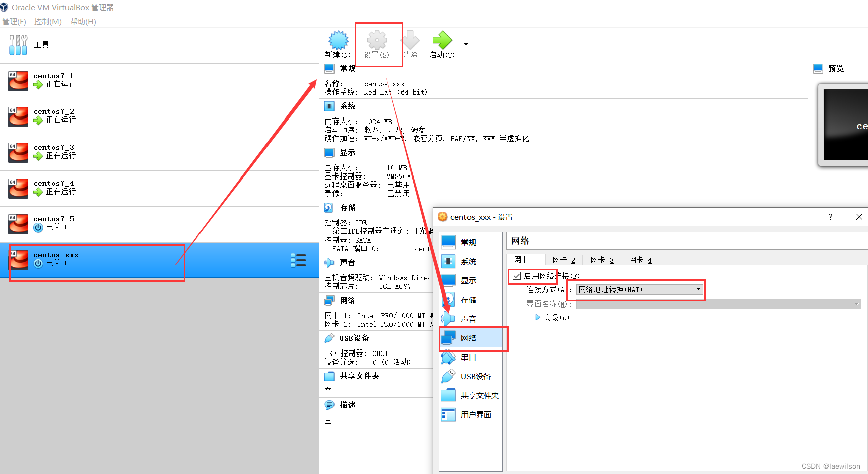Click the 网络 section header in details
The image size is (868, 474).
(348, 300)
